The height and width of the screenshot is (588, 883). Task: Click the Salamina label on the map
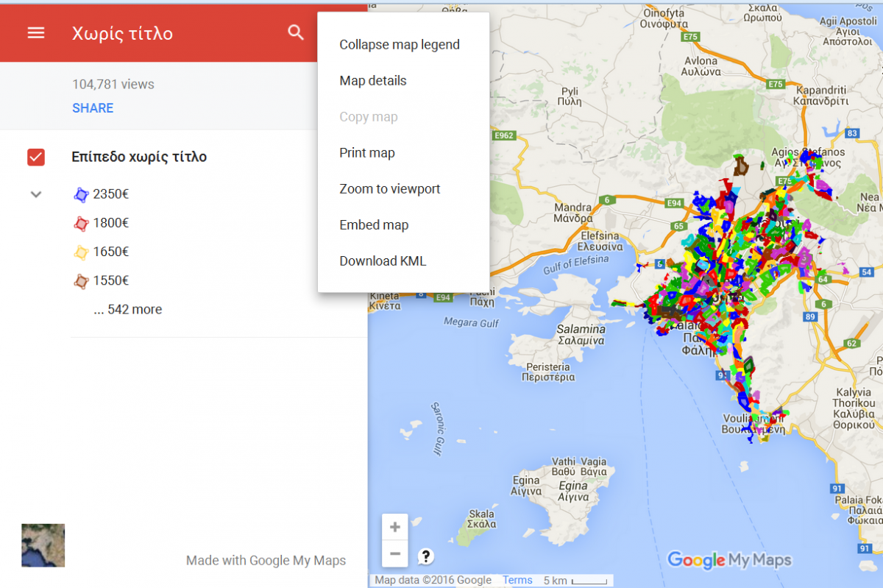581,335
